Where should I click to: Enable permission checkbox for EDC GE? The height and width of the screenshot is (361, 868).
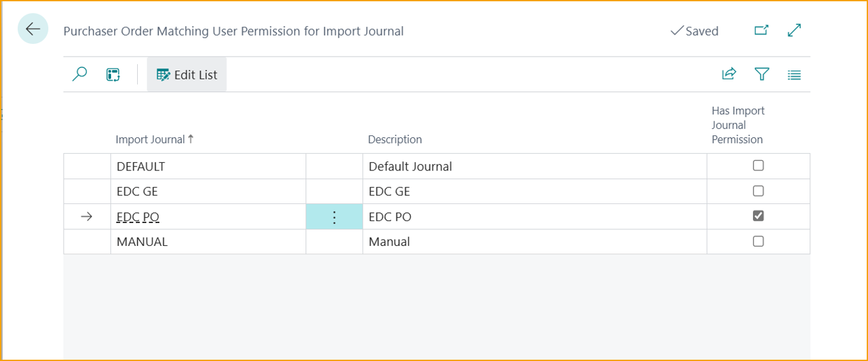(x=758, y=191)
